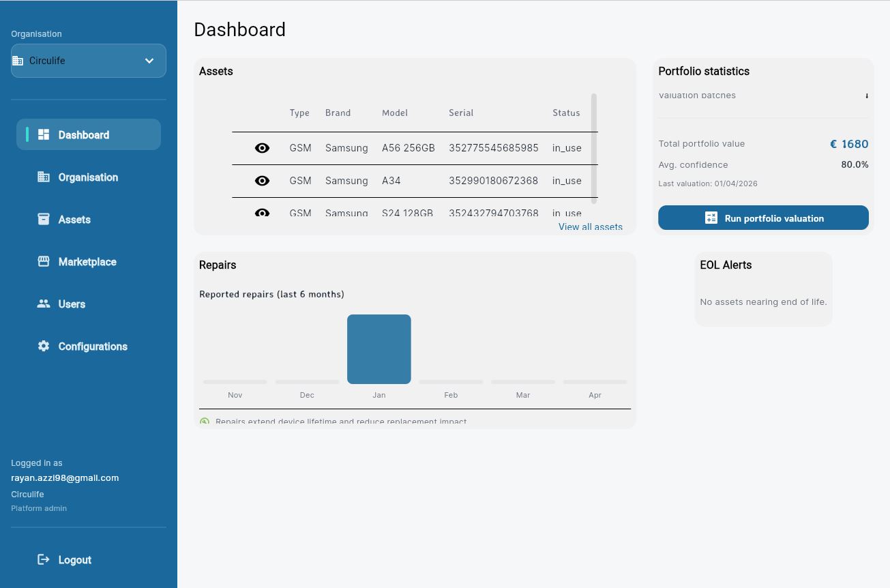Open the Marketplace menu item
890x588 pixels.
[87, 262]
